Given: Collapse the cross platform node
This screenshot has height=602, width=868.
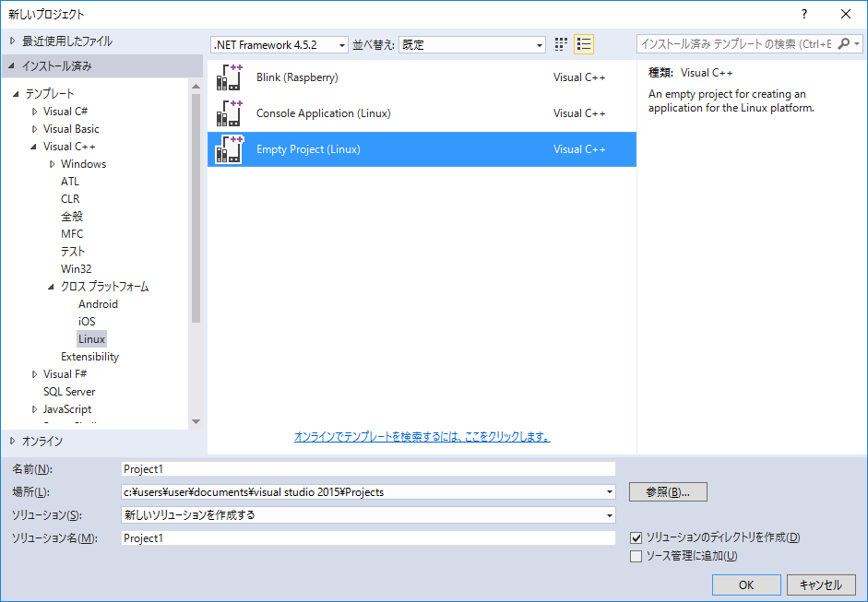Looking at the screenshot, I should 51,287.
